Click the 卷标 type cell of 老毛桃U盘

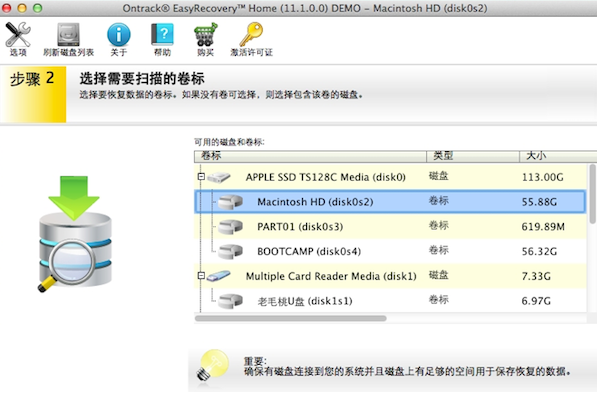coord(438,300)
